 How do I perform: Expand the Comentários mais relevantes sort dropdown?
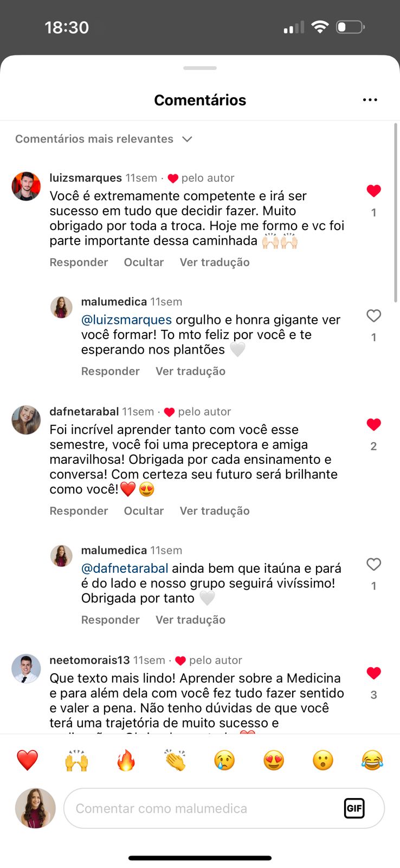point(104,139)
